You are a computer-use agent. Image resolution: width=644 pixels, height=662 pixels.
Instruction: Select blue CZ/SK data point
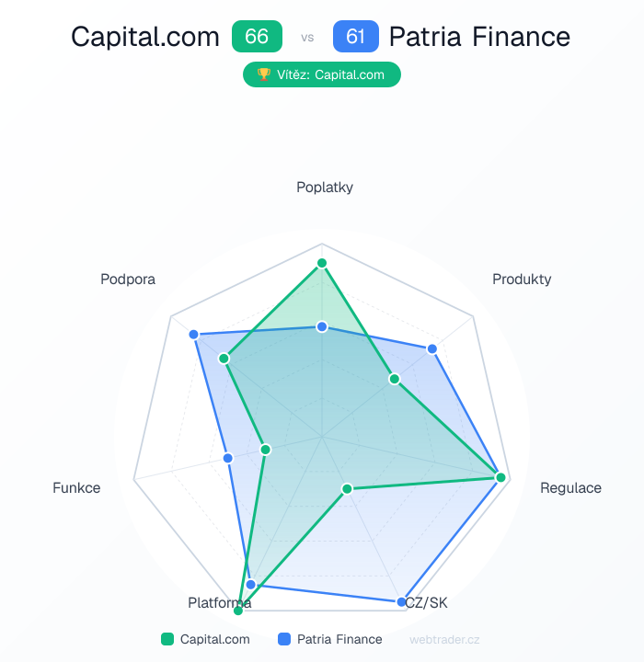tap(402, 602)
